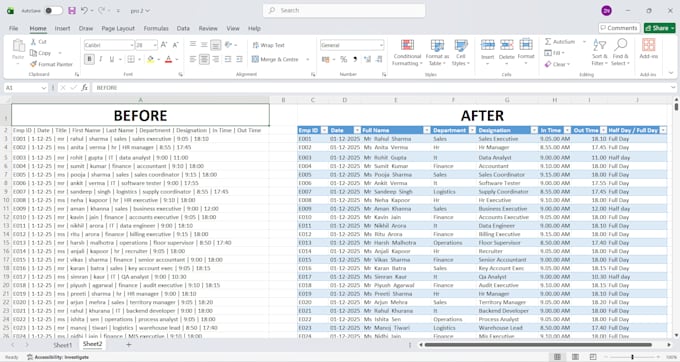Adjust the zoom slider

click(x=632, y=357)
